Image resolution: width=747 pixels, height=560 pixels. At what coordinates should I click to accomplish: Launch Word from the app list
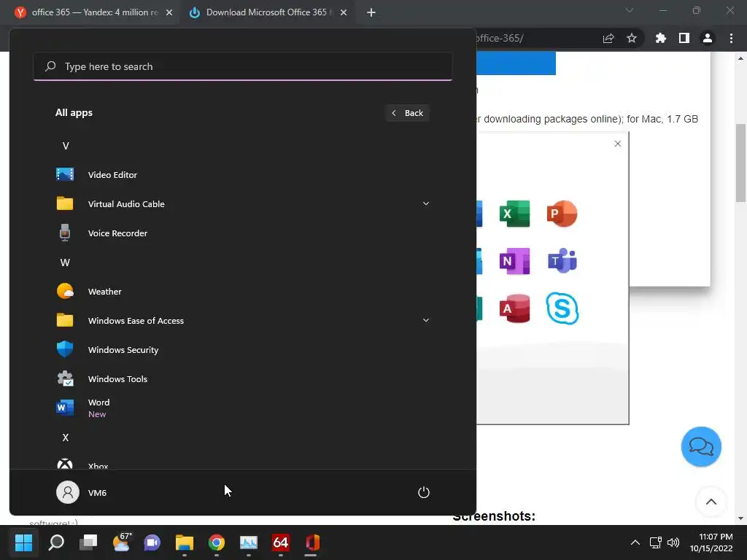(242, 408)
